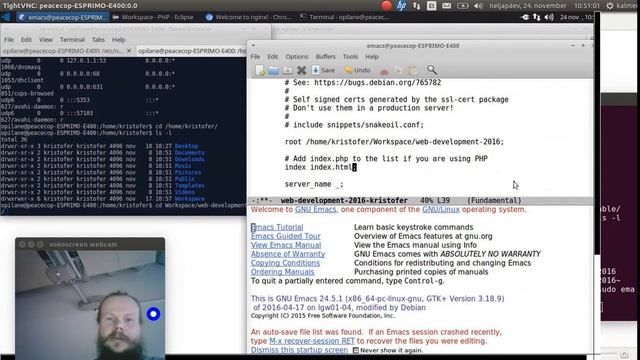Viewport: 640px width, 360px height.
Task: Click the New File icon in Emacs toolbar
Action: point(260,70)
